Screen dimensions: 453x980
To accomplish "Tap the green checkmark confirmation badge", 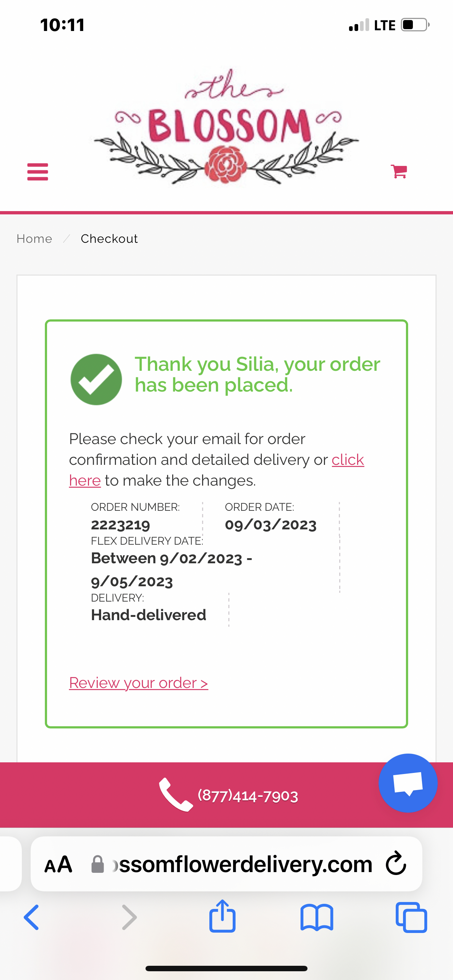I will [x=96, y=378].
